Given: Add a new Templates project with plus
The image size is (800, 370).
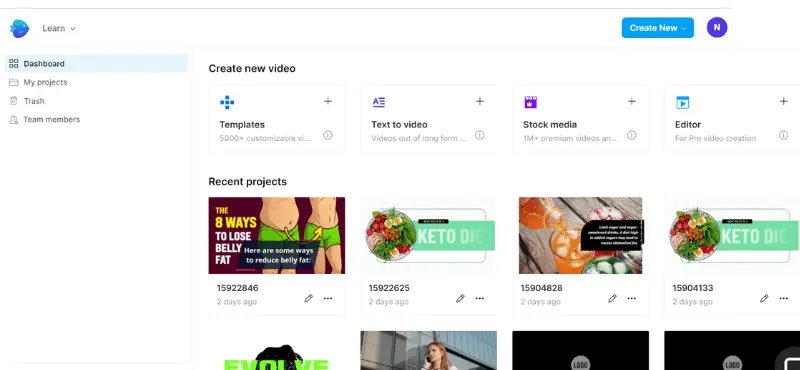Looking at the screenshot, I should coord(328,102).
